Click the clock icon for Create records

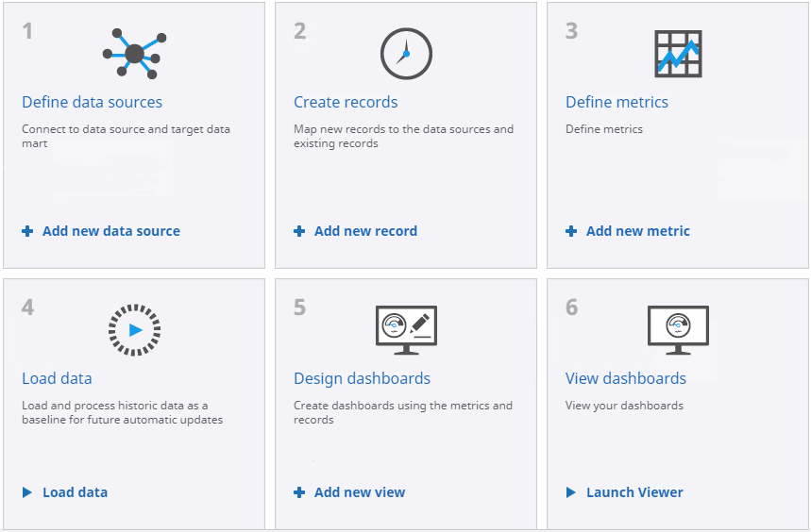(406, 54)
